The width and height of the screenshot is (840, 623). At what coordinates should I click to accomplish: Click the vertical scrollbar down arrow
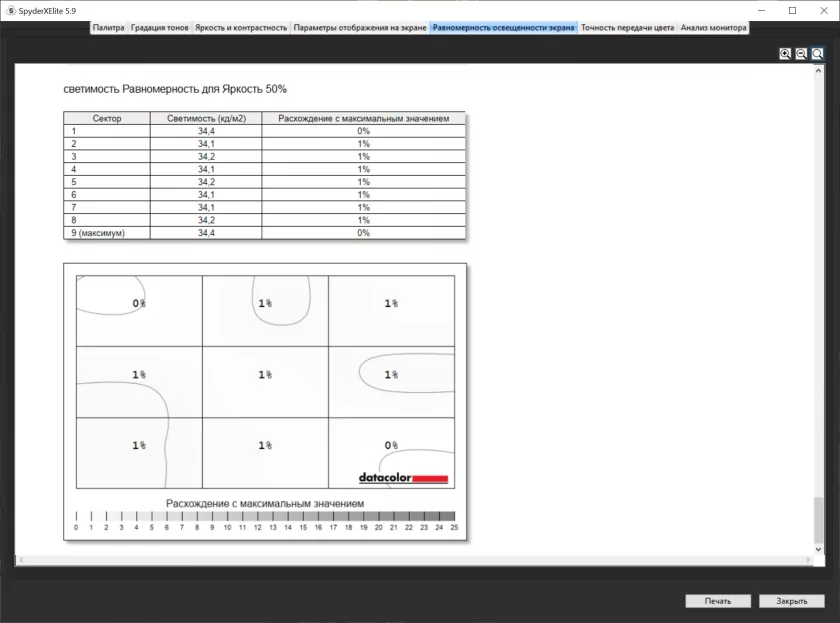818,550
